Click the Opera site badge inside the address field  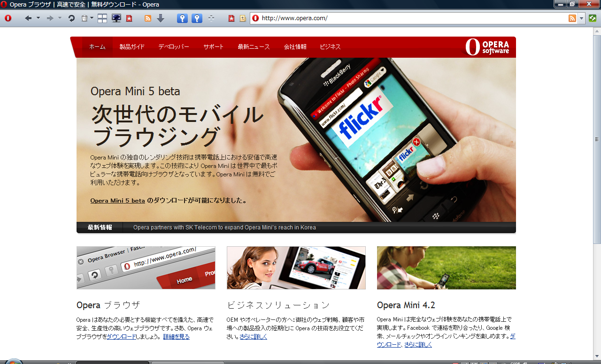click(x=255, y=18)
